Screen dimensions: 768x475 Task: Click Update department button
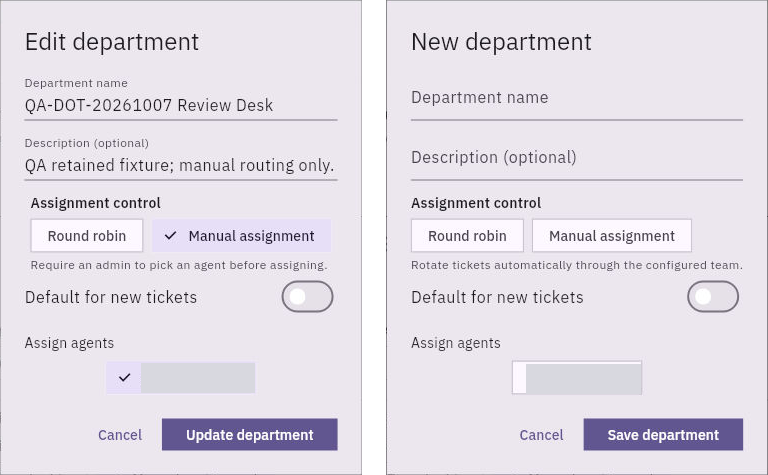[x=250, y=434]
